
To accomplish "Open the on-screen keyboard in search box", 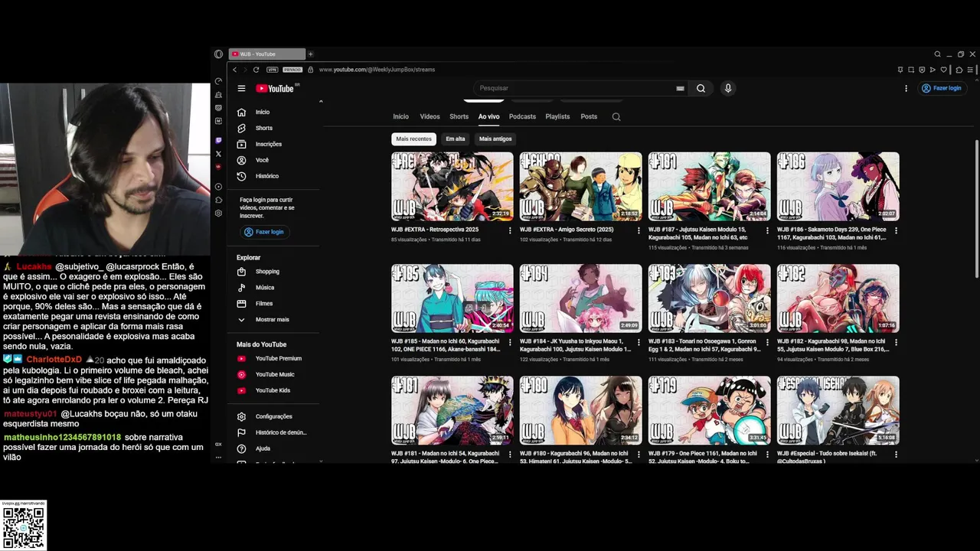I will point(680,88).
